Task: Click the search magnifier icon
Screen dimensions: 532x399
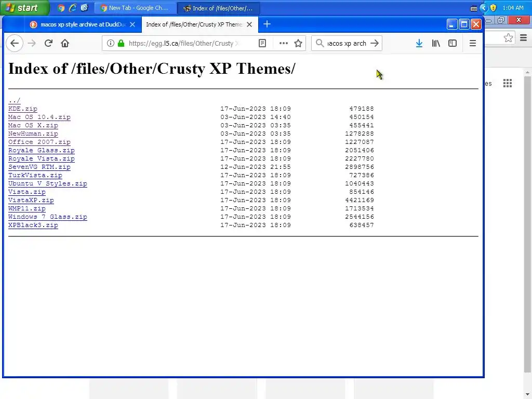Action: point(320,43)
